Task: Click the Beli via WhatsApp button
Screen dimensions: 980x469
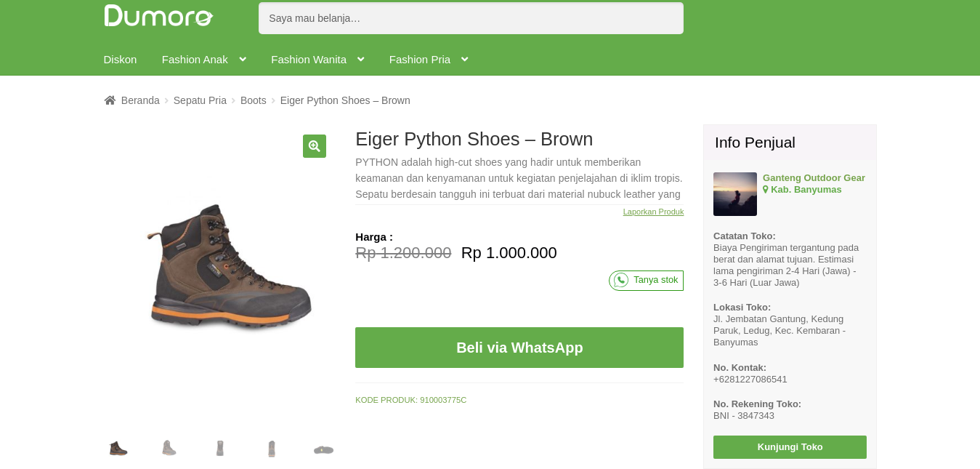Action: tap(519, 348)
